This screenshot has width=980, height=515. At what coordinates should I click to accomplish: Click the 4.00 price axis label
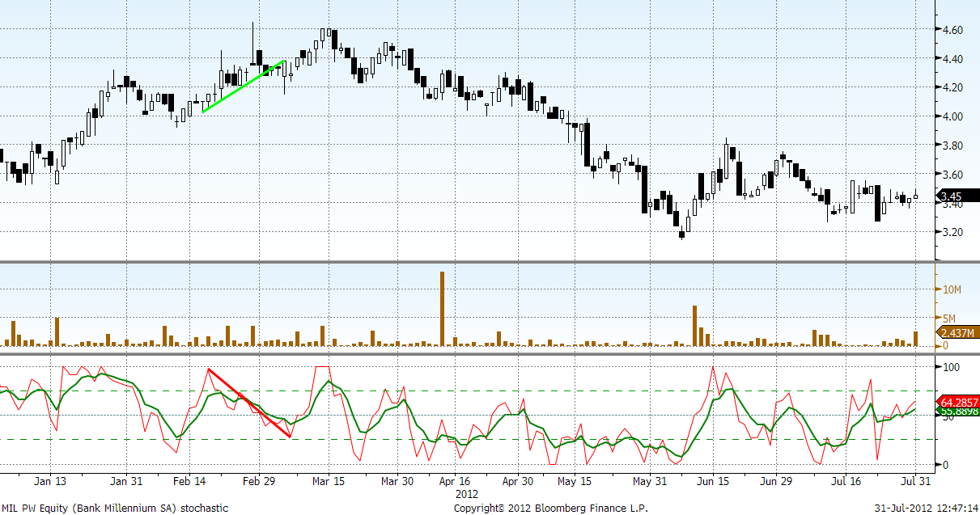(952, 116)
